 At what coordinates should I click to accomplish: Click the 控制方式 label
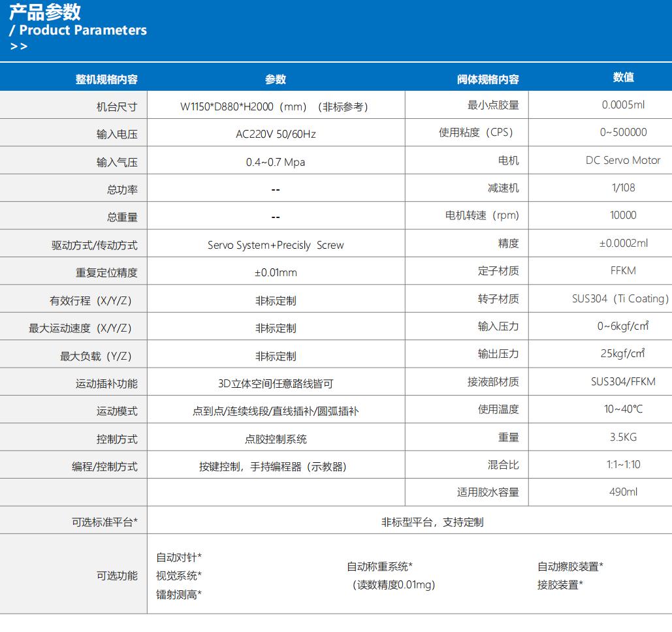click(x=117, y=439)
